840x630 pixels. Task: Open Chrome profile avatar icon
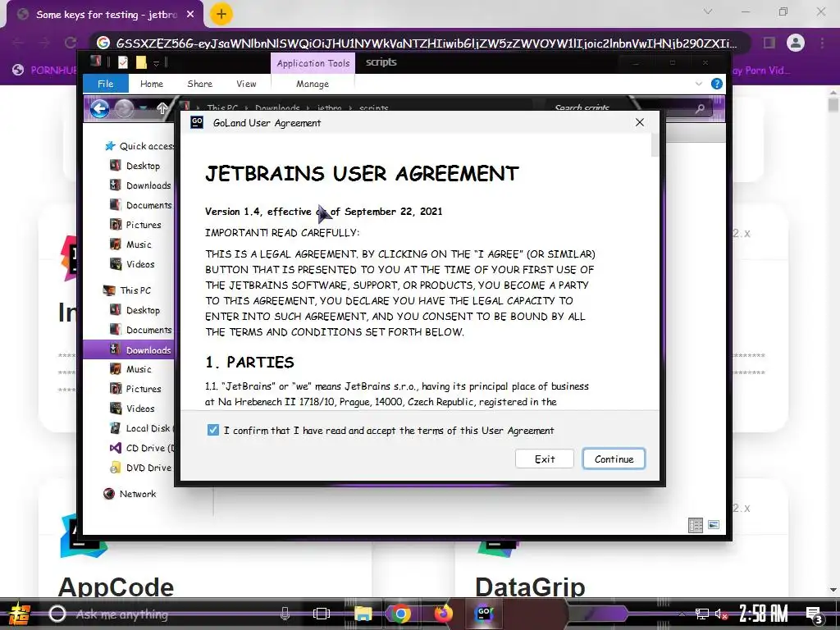(x=796, y=43)
